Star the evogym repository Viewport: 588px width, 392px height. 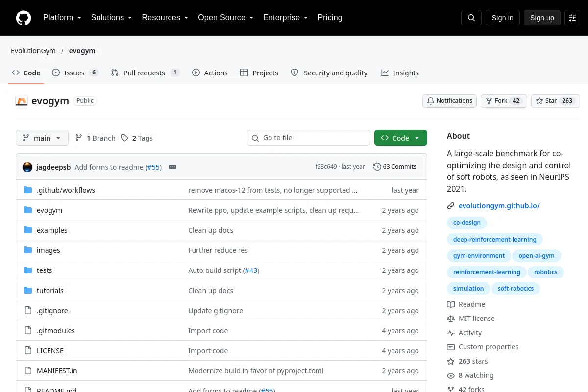(x=556, y=101)
